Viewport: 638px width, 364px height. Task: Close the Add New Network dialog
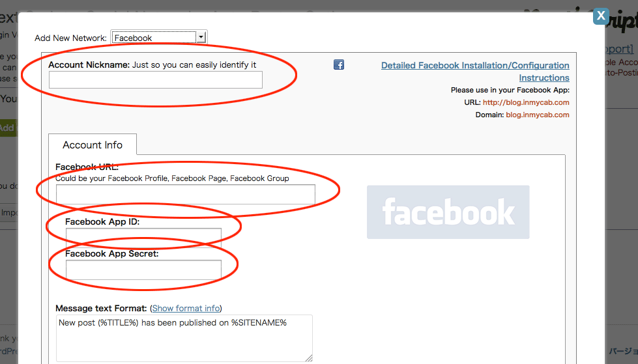pos(601,16)
